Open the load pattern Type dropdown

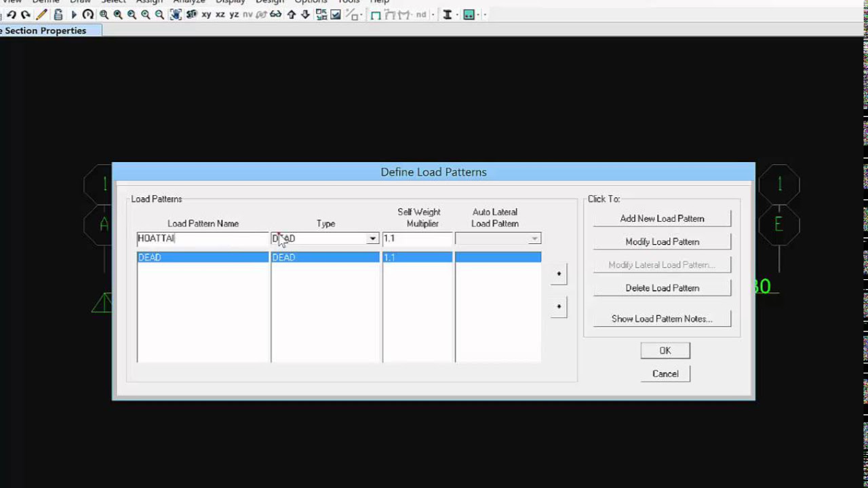click(x=372, y=239)
